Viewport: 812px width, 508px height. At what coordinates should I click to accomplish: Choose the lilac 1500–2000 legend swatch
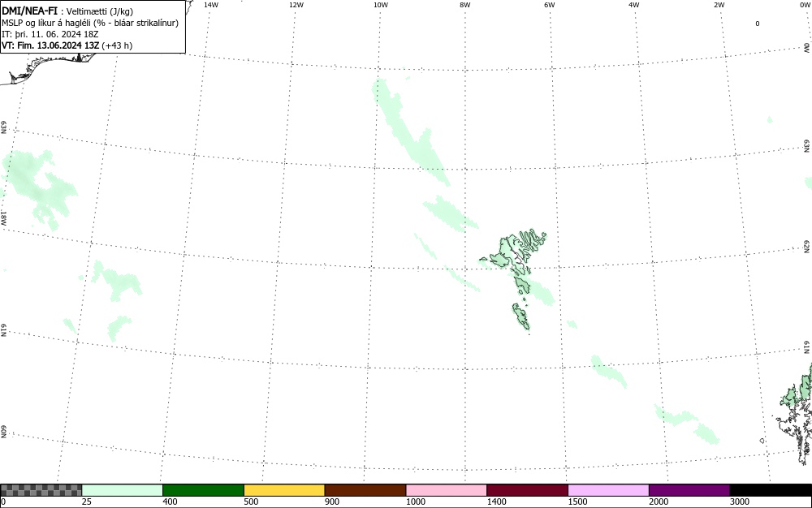click(x=608, y=490)
